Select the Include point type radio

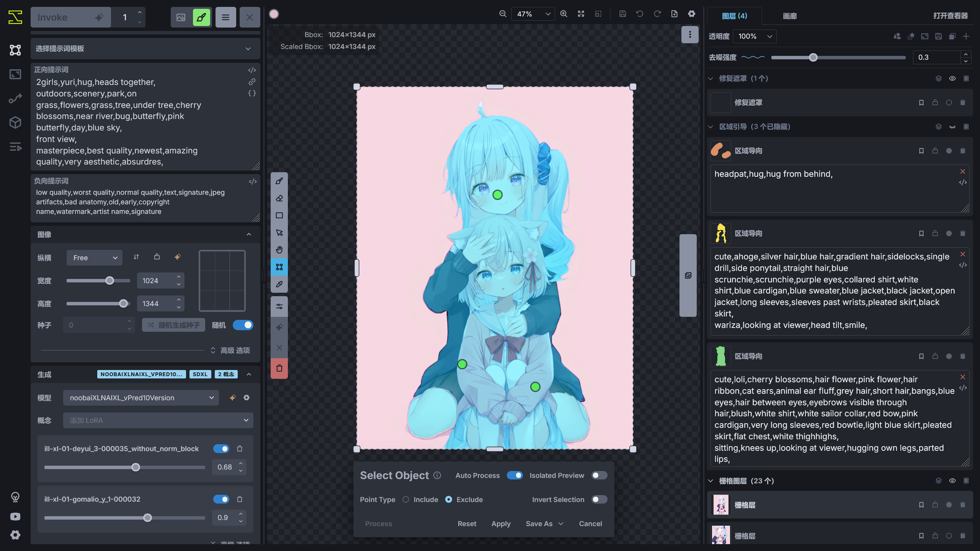point(406,500)
